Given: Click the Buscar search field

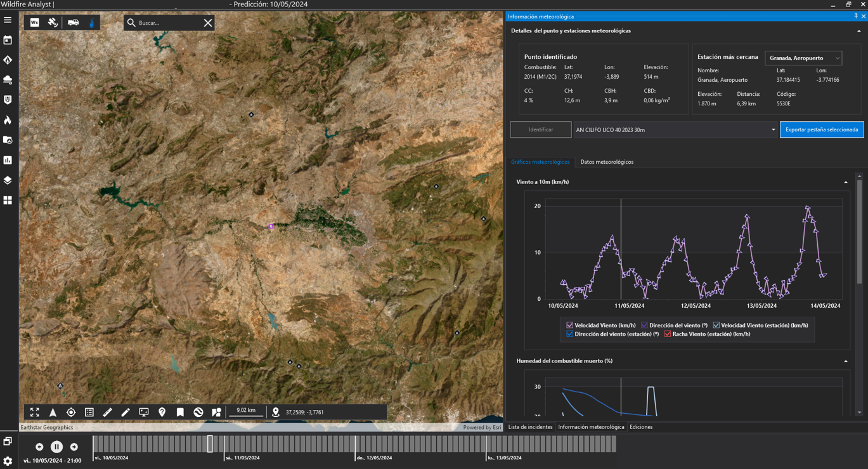Looking at the screenshot, I should (167, 23).
